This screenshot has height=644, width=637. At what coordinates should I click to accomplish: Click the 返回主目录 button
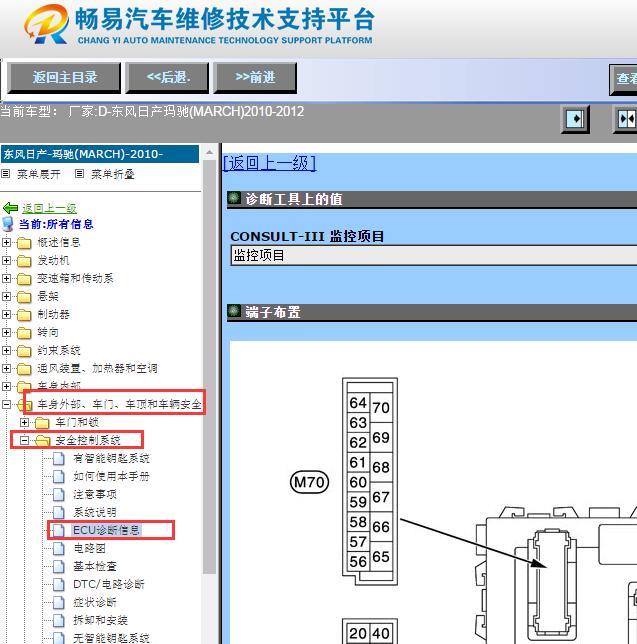[64, 77]
